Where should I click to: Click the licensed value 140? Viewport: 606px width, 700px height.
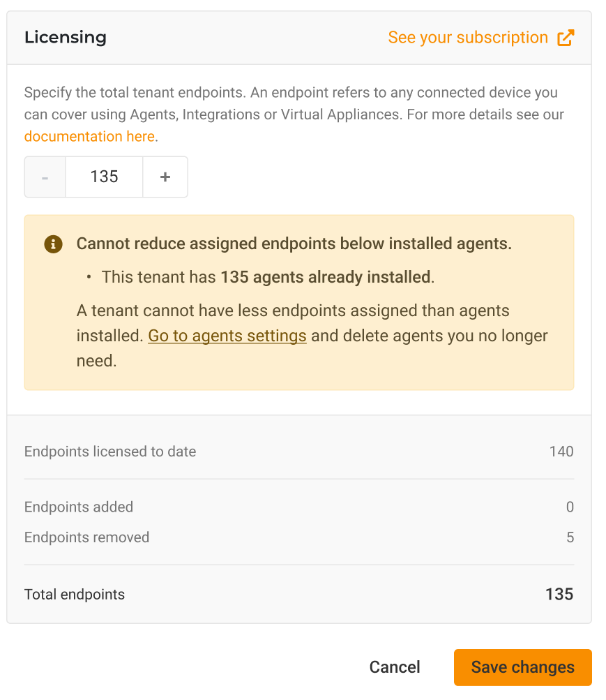point(561,452)
